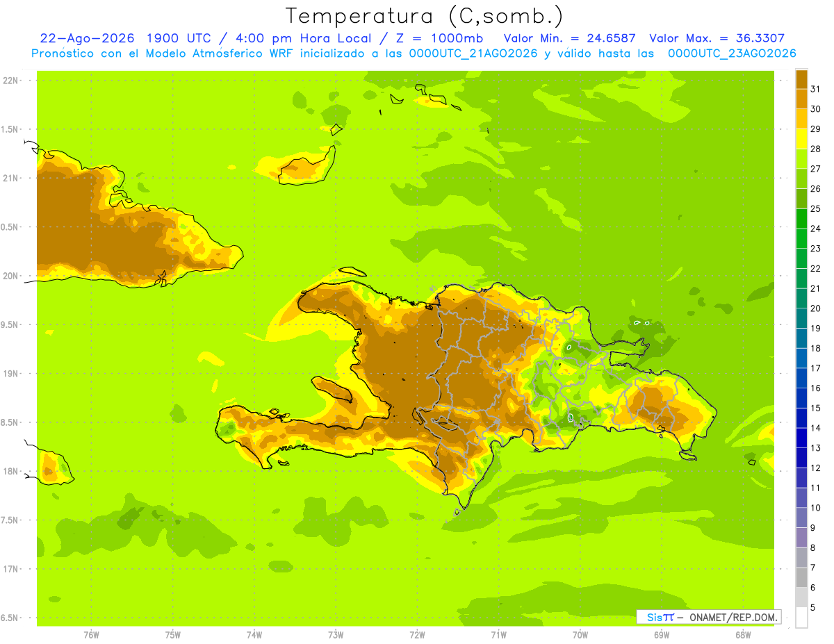Viewport: 834px width, 644px height.
Task: Click the lime legend segment between 27 and 28
Action: (x=801, y=158)
